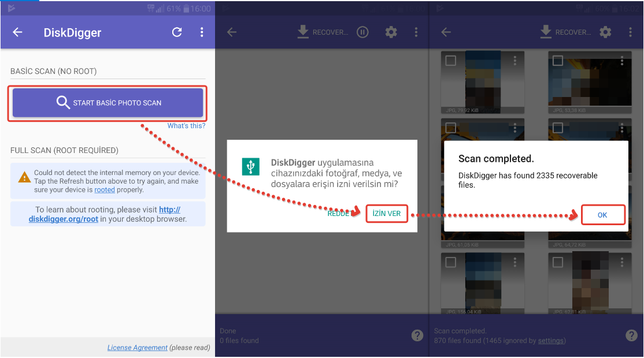Viewport: 644px width, 358px height.
Task: Start the basic photo scan
Action: (x=108, y=103)
